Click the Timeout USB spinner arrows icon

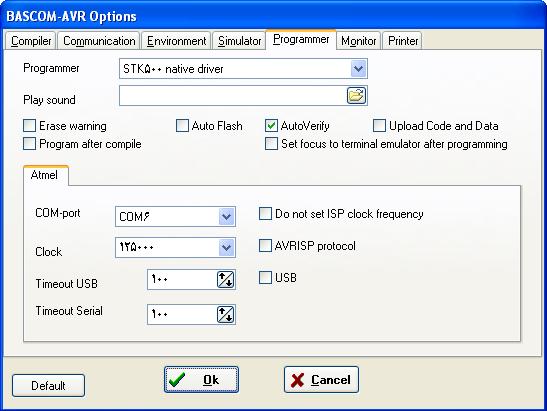(x=225, y=279)
